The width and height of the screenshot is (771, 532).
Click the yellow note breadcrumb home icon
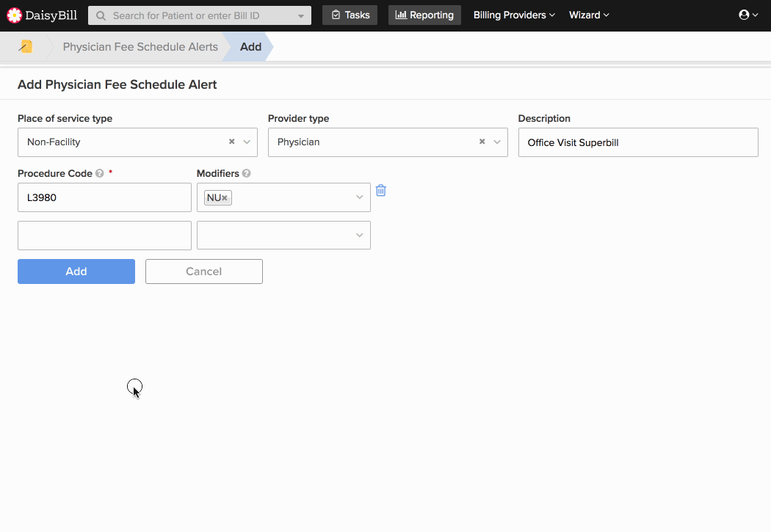coord(25,47)
